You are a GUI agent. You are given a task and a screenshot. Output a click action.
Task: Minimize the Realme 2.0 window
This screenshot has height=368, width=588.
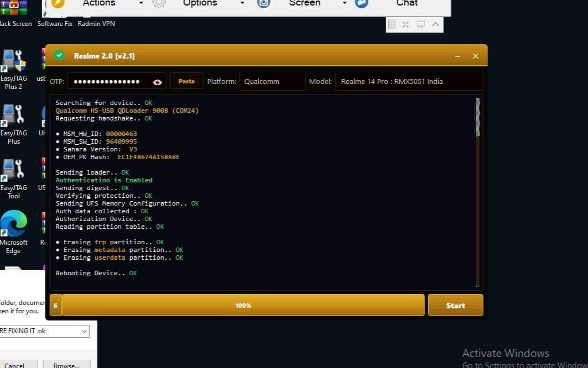pyautogui.click(x=457, y=56)
